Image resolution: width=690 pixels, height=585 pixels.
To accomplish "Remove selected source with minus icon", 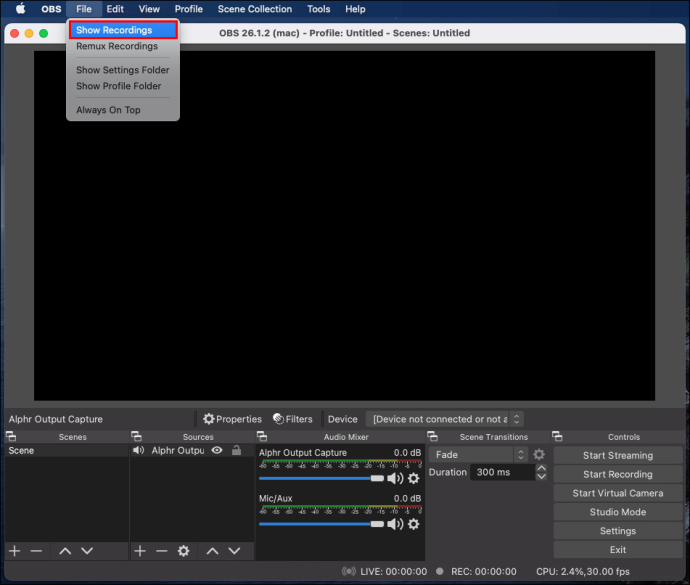I will click(x=162, y=551).
